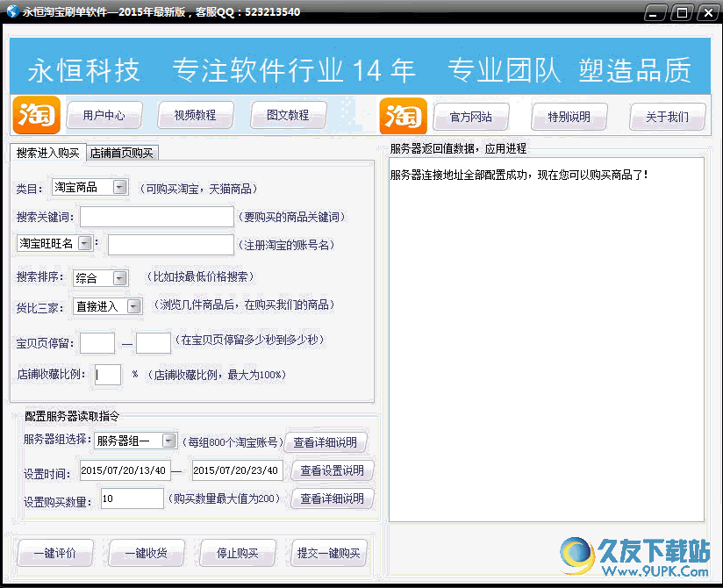Image resolution: width=723 pixels, height=588 pixels.
Task: Switch to the 搜索进入购买 tab
Action: pyautogui.click(x=48, y=153)
